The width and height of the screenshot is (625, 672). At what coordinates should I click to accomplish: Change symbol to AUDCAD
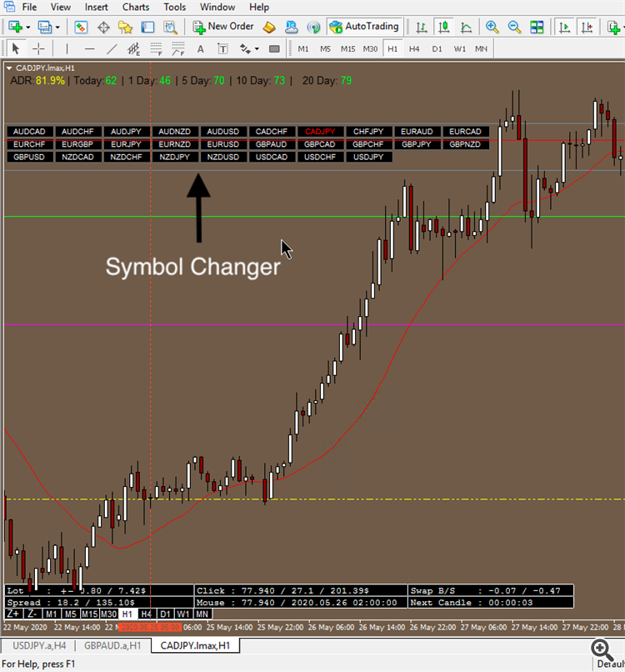click(x=29, y=132)
